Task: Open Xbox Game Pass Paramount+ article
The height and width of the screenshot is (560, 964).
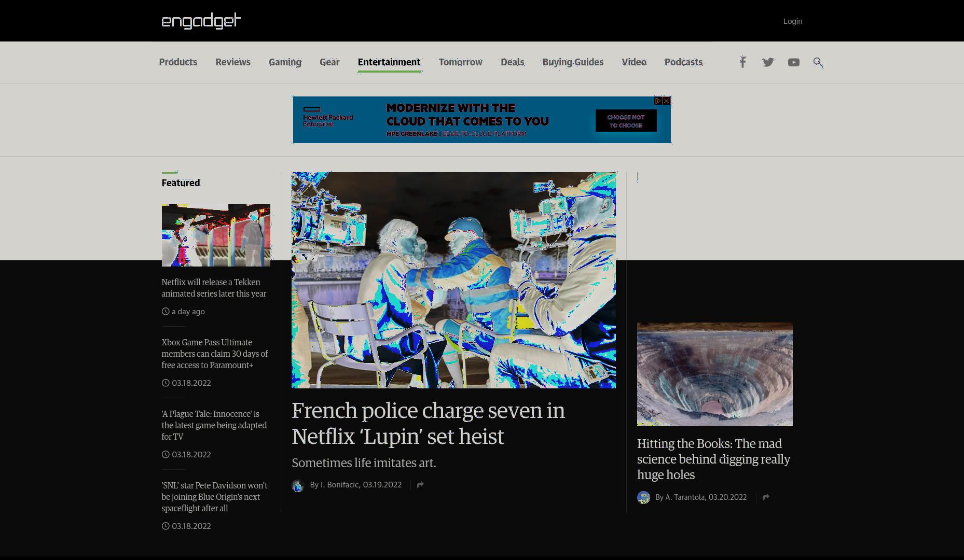Action: pos(214,354)
